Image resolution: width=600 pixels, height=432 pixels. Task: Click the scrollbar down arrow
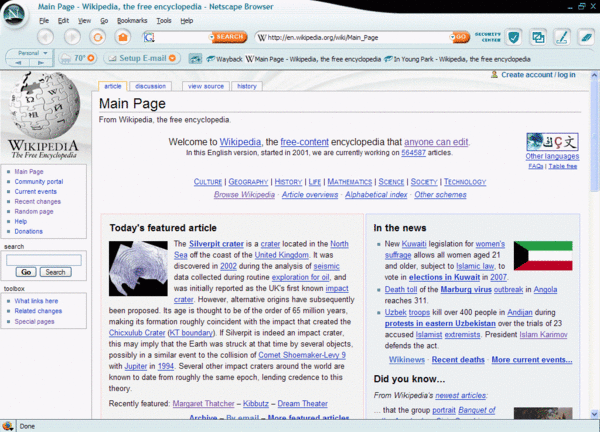594,413
